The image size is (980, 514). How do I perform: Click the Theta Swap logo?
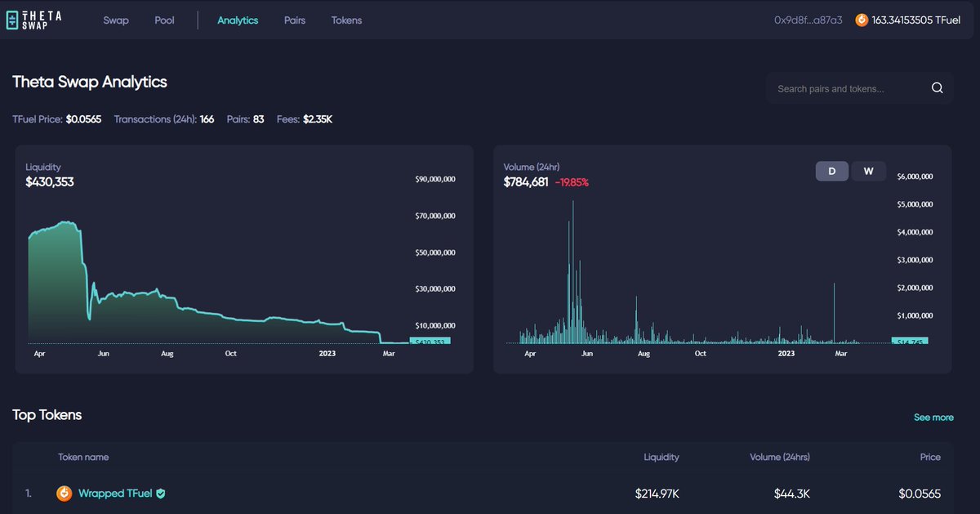33,20
